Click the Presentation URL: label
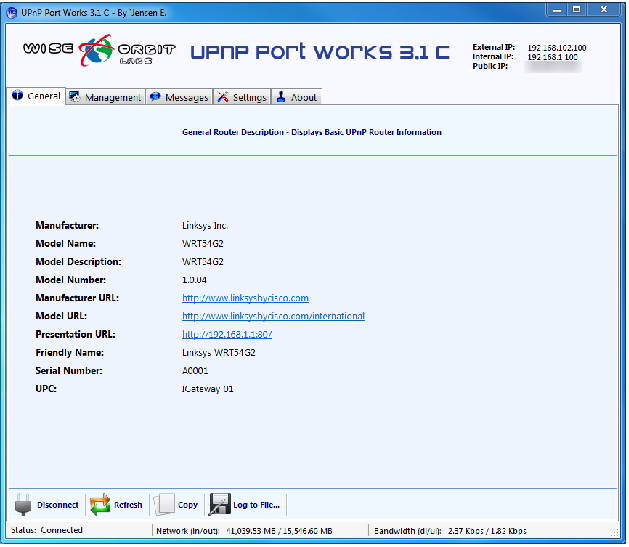The width and height of the screenshot is (629, 547). coord(75,334)
